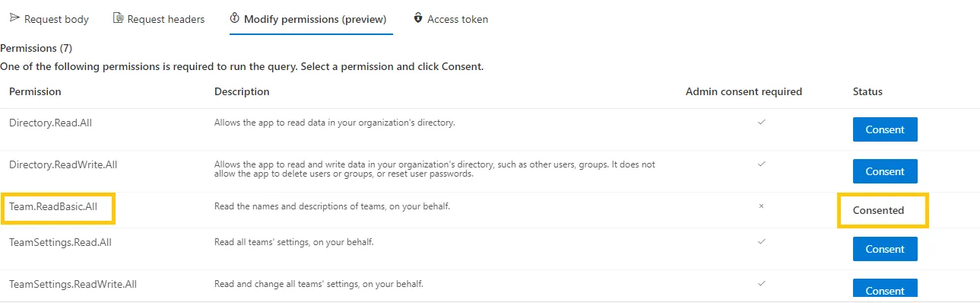This screenshot has height=303, width=980.
Task: Open the Access token tab
Action: point(451,19)
